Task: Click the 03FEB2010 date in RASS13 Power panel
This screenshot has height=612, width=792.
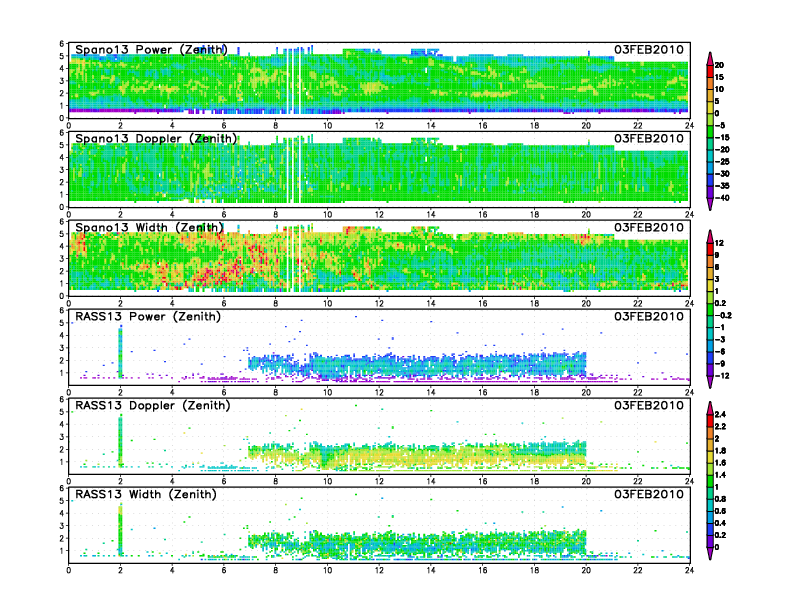Action: click(x=649, y=316)
